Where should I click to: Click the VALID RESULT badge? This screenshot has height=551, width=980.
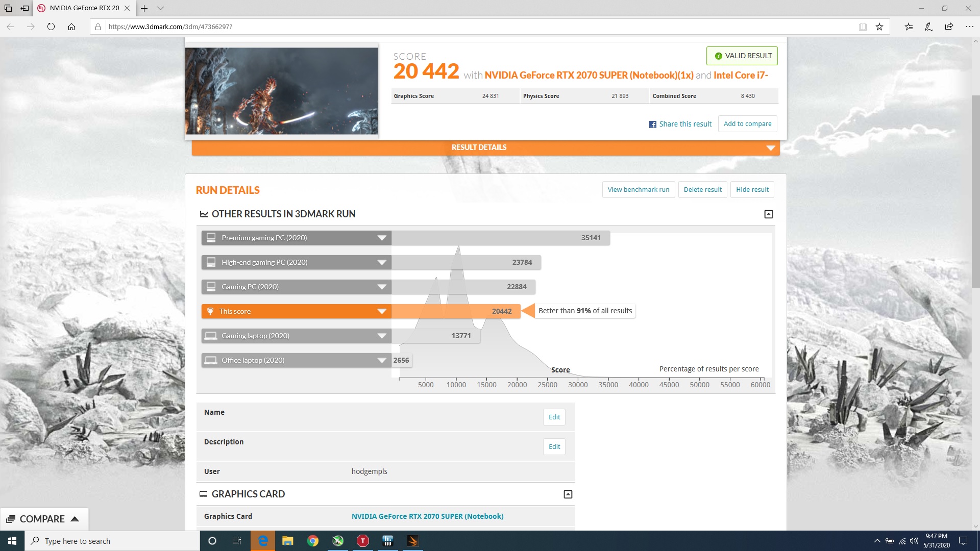click(742, 56)
